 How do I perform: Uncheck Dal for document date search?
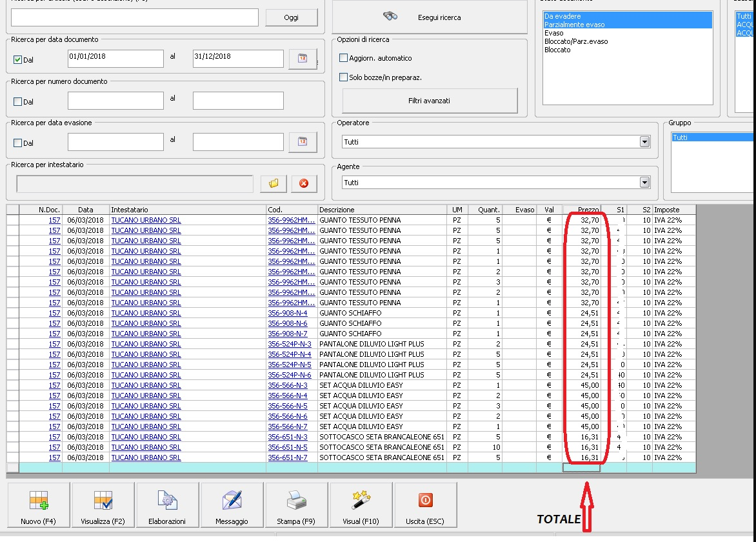coord(18,60)
